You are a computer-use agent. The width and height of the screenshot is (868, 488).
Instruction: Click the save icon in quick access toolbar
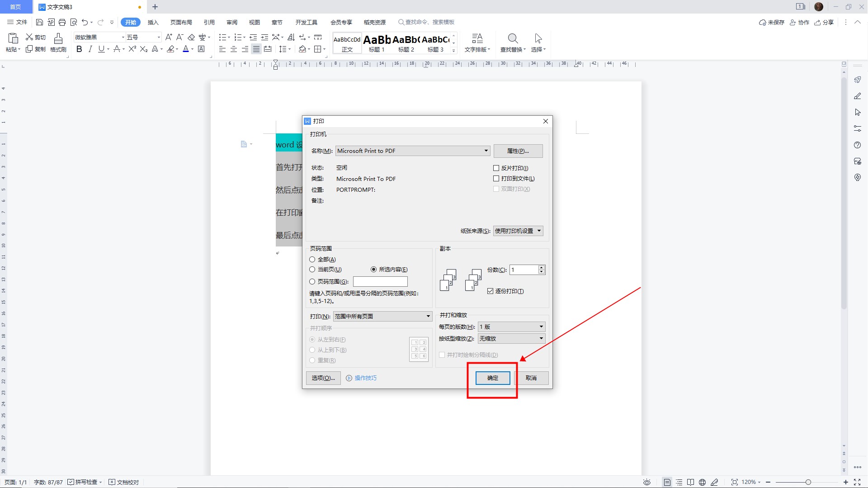click(39, 22)
